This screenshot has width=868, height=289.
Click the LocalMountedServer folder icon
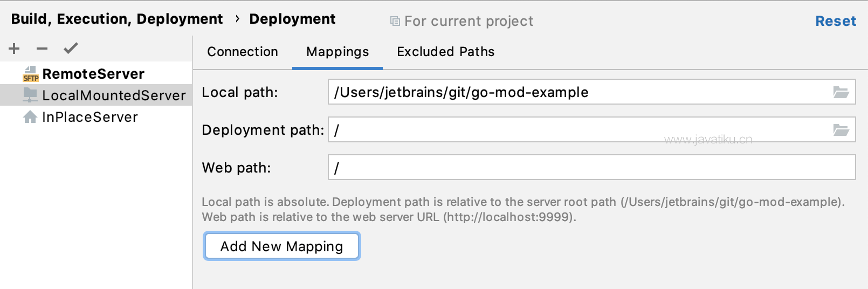click(x=30, y=95)
